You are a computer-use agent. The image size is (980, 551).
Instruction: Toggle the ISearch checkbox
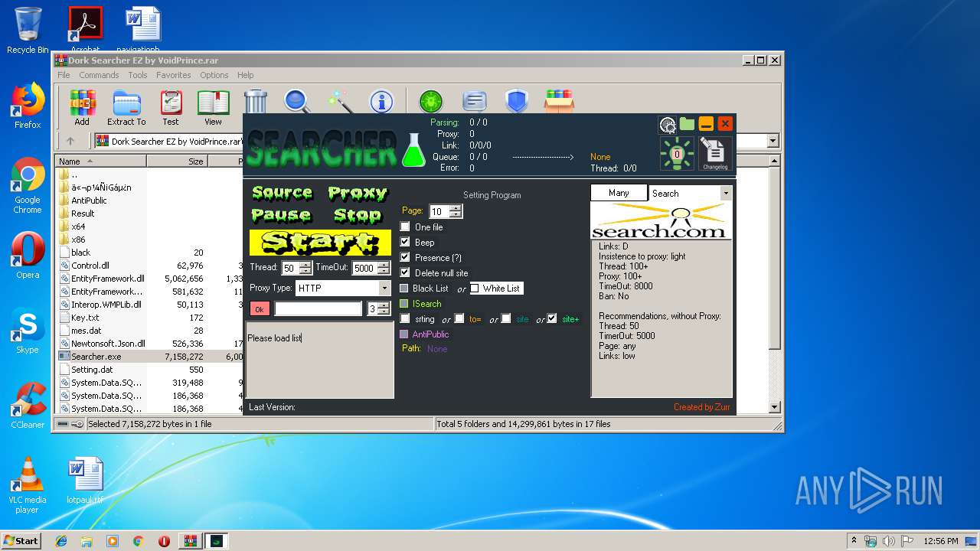404,304
